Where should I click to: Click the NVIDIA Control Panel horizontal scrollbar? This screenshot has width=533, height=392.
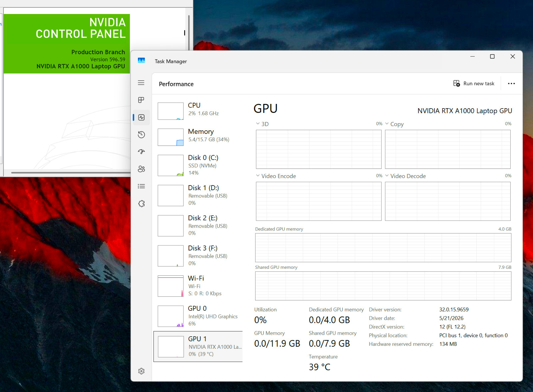[x=71, y=173]
